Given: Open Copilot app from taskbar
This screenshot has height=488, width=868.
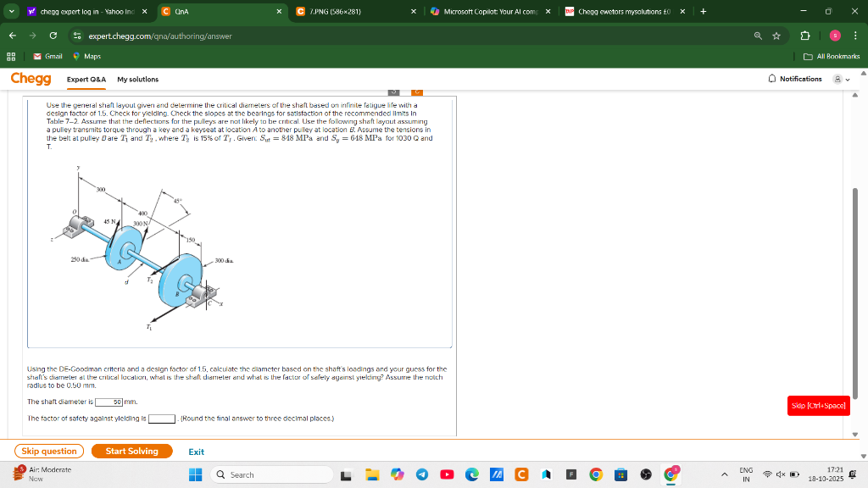Looking at the screenshot, I should click(x=397, y=474).
